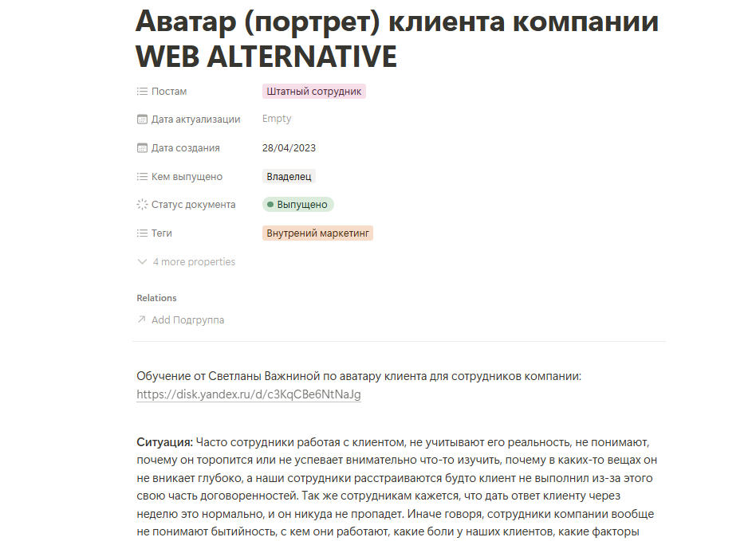Click the status spinner icon beside Статус документа
The image size is (756, 541).
click(x=142, y=204)
